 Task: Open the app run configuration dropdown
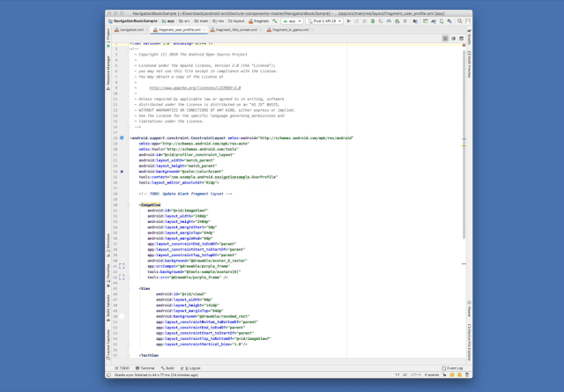293,20
